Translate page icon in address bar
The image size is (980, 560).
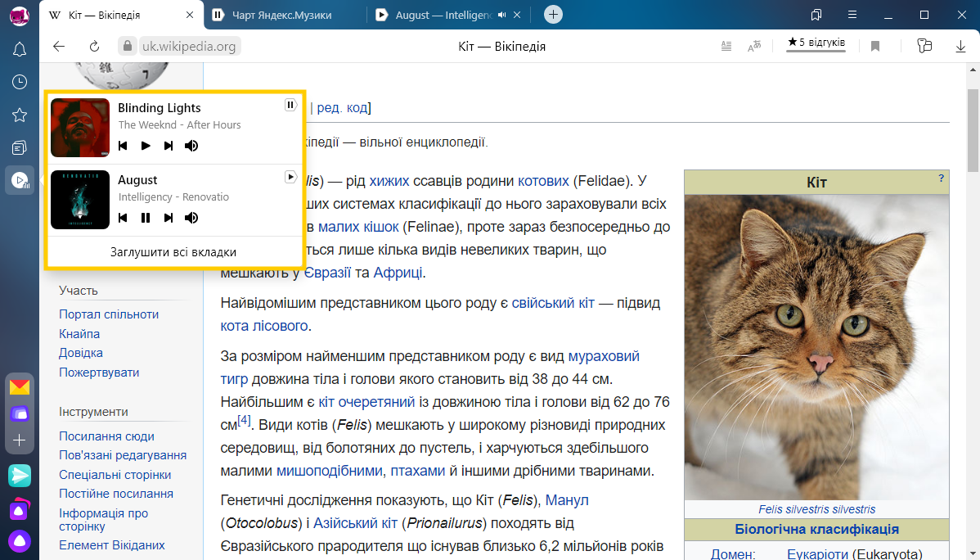tap(754, 46)
